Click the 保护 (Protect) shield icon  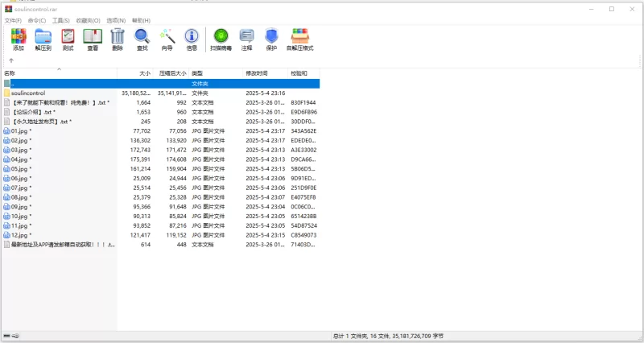pos(271,37)
